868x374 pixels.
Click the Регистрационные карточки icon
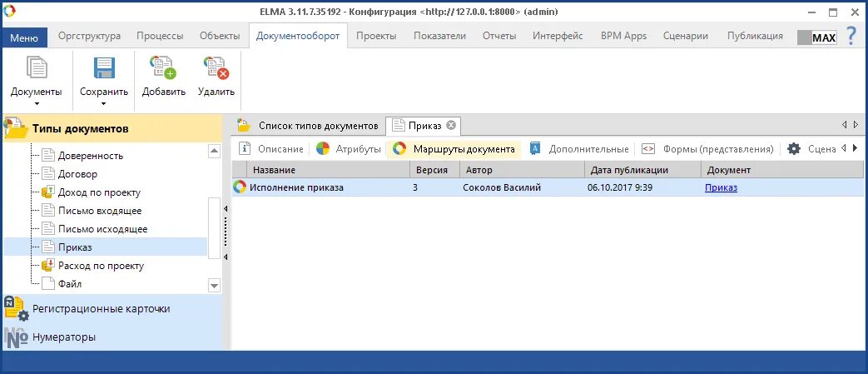click(16, 309)
